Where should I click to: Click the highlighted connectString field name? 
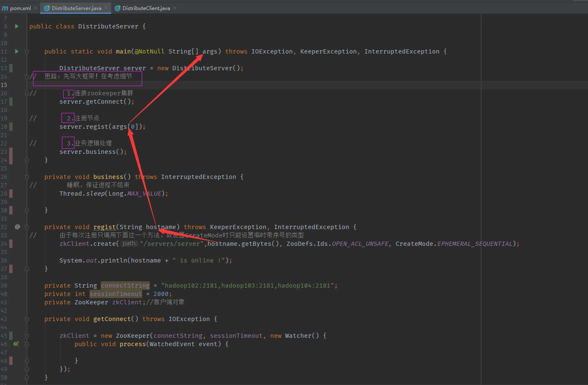coord(125,285)
